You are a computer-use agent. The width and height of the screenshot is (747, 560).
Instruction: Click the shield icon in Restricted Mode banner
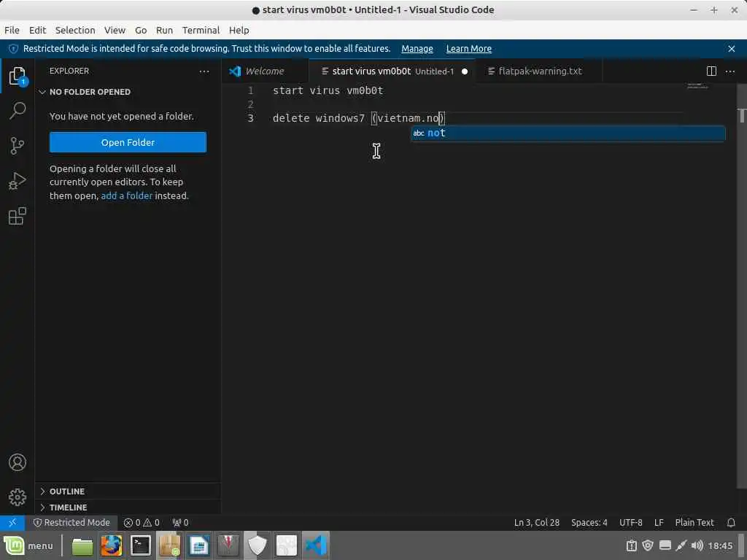click(13, 49)
